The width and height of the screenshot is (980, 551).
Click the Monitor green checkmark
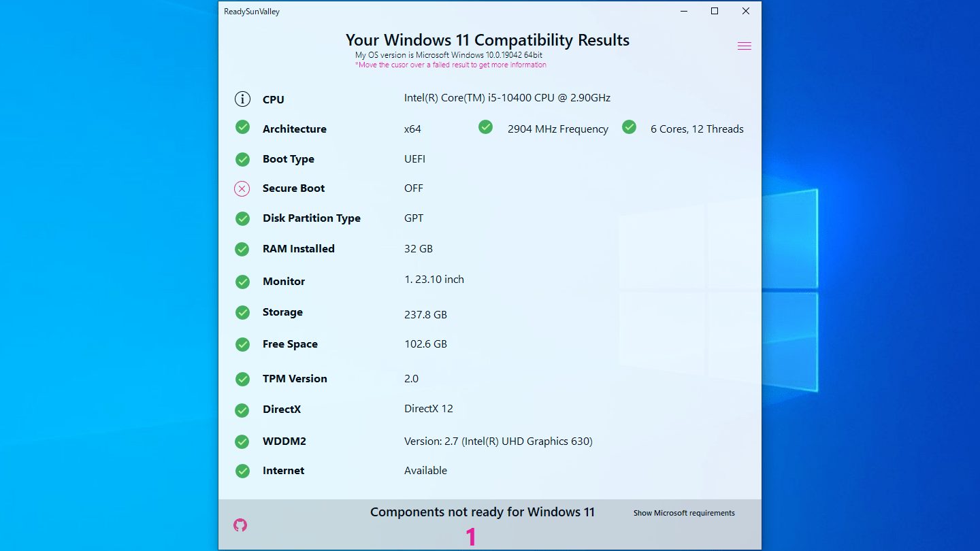point(242,282)
